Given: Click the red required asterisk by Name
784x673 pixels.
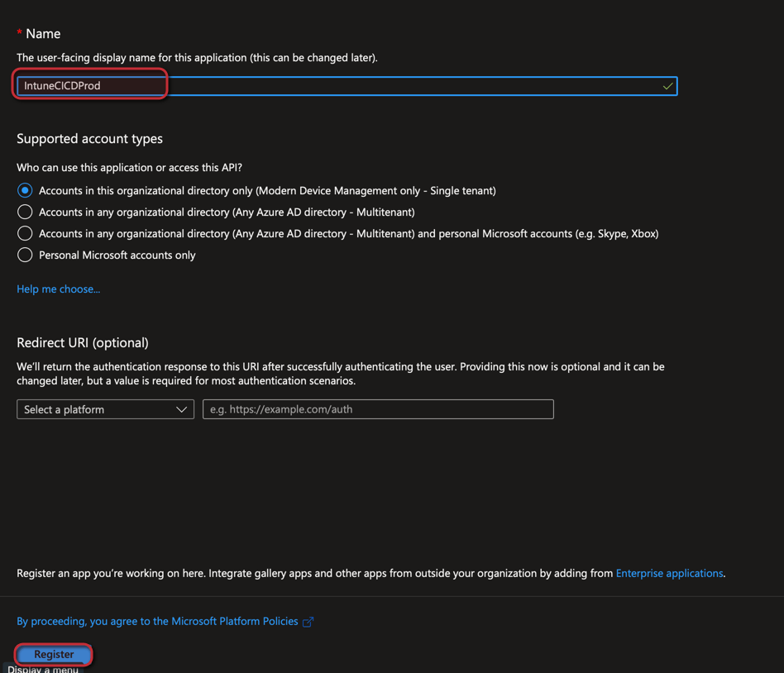Looking at the screenshot, I should [x=19, y=33].
